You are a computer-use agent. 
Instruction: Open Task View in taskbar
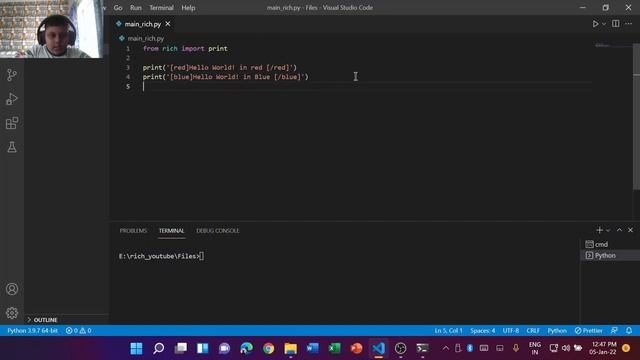coord(180,348)
